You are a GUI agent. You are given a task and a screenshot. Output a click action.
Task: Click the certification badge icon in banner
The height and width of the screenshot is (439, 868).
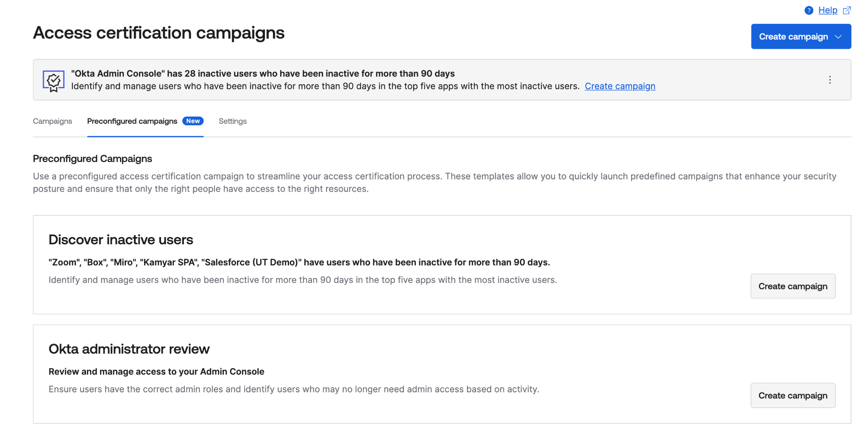tap(53, 81)
